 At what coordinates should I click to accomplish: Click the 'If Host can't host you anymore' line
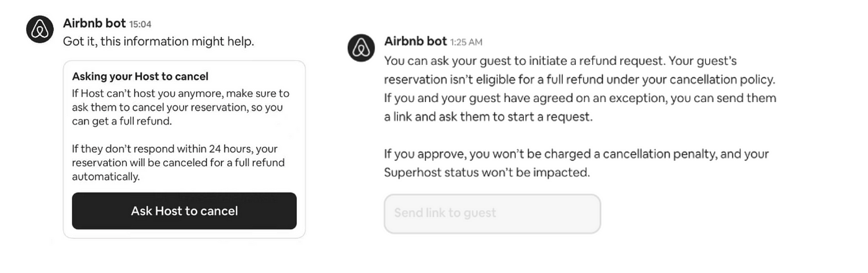coord(181,93)
